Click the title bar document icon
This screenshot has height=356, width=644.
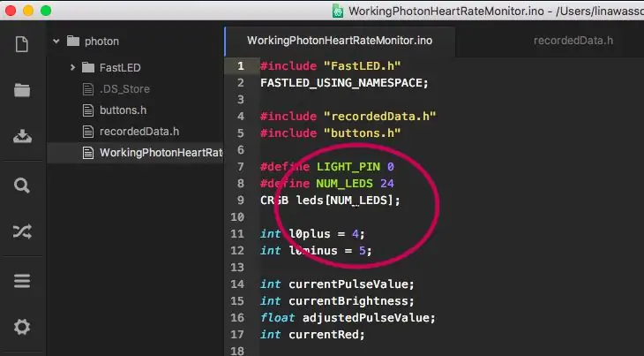click(338, 11)
